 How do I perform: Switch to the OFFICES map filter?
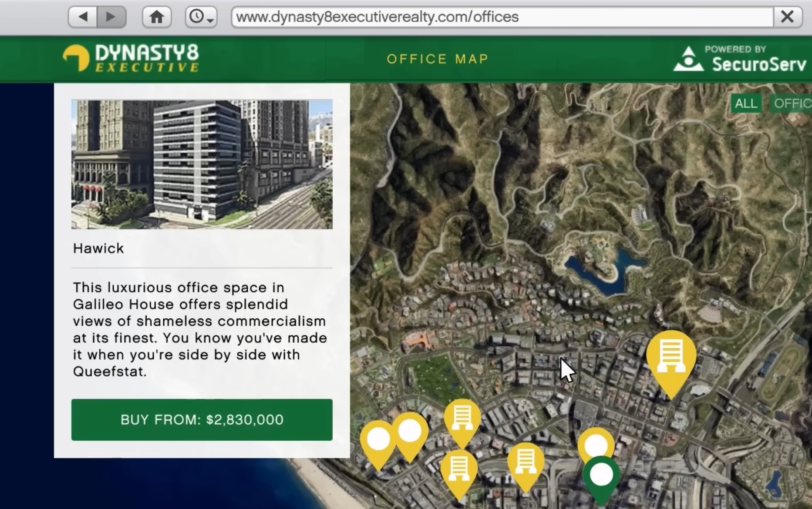point(794,103)
